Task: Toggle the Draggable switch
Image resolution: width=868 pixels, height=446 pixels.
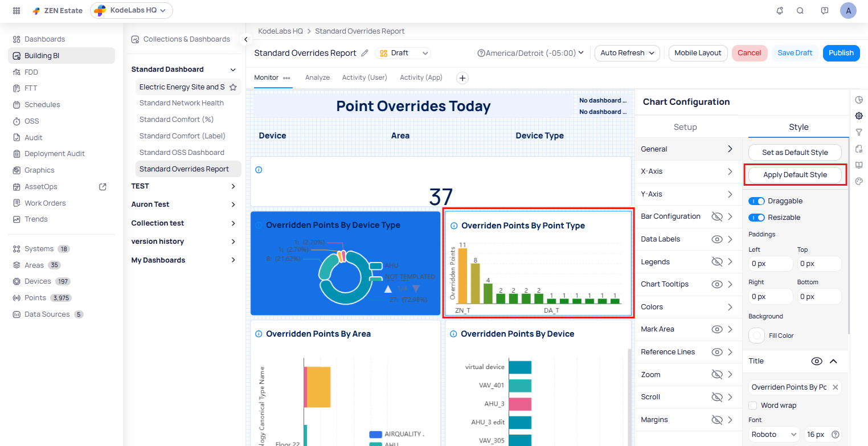Action: [756, 201]
